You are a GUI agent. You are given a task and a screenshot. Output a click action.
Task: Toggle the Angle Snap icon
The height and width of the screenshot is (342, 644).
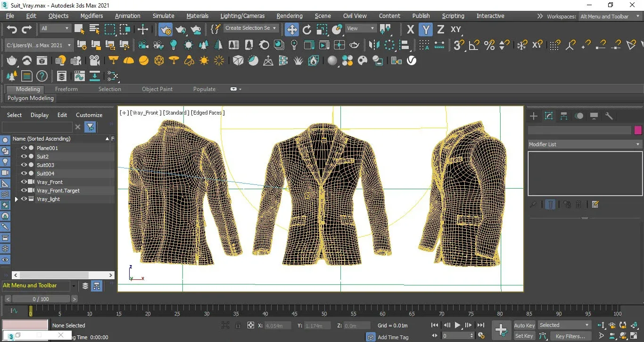tap(474, 45)
